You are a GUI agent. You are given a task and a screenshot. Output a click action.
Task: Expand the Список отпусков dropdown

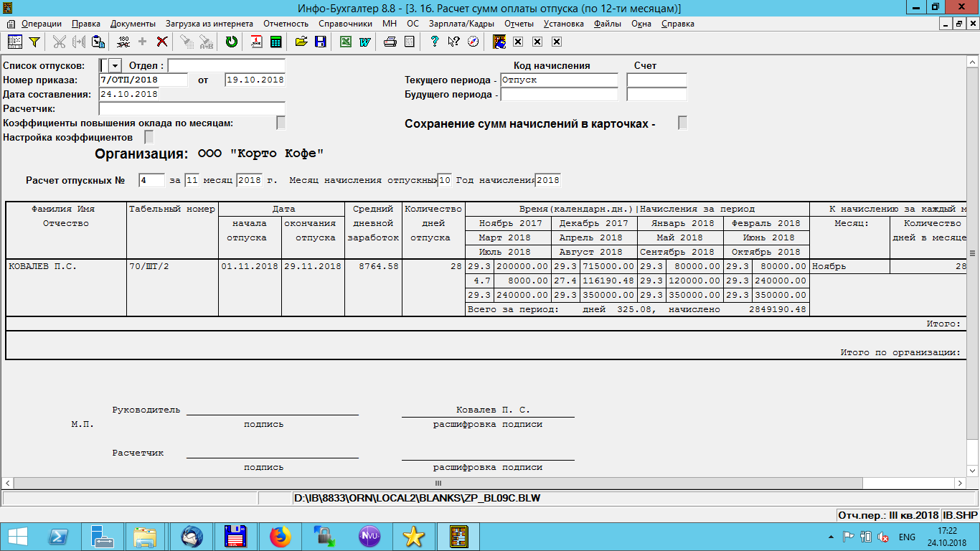(115, 66)
